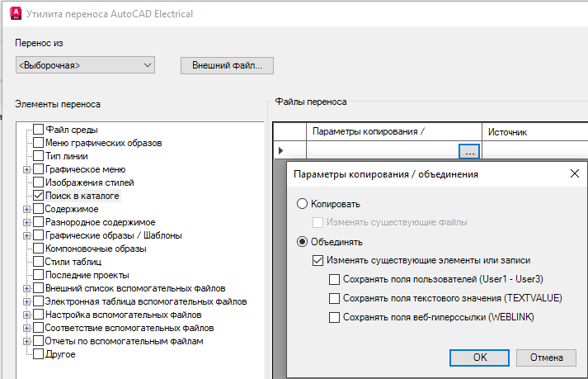Click the Параметры копирования column header

[394, 132]
